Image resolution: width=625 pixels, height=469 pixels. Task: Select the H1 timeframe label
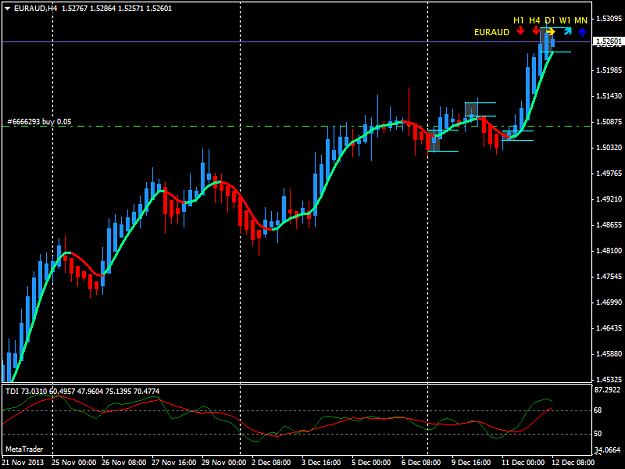[x=519, y=20]
